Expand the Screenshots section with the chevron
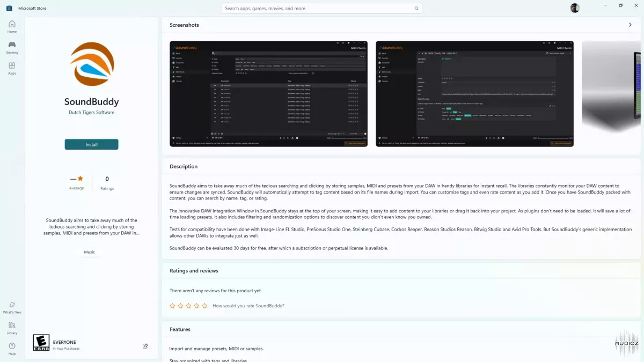This screenshot has height=362, width=644. pyautogui.click(x=630, y=25)
